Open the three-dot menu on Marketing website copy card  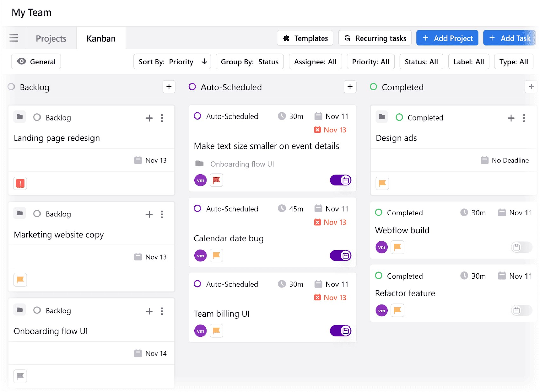162,214
